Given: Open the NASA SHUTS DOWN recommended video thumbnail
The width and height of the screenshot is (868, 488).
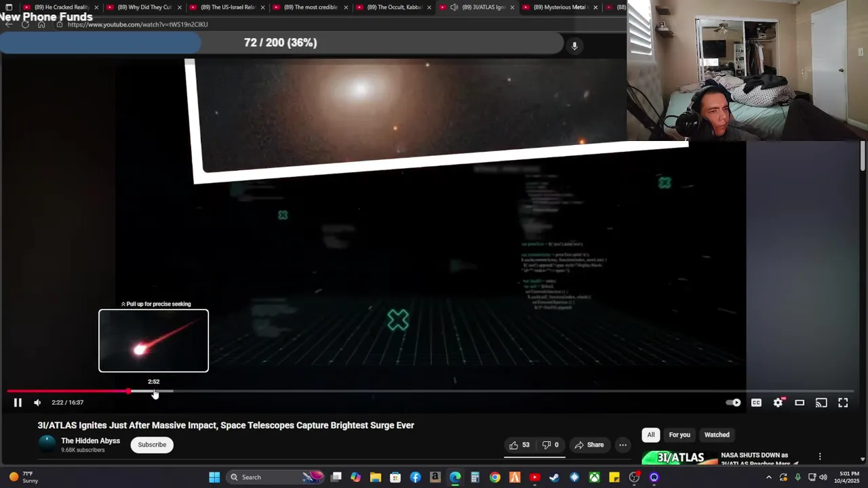Looking at the screenshot, I should [x=679, y=458].
